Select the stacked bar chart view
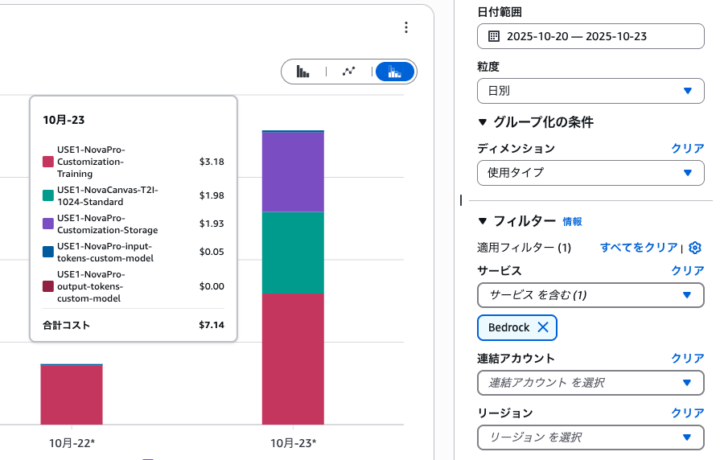Screen dimensions: 720x460 [395, 72]
